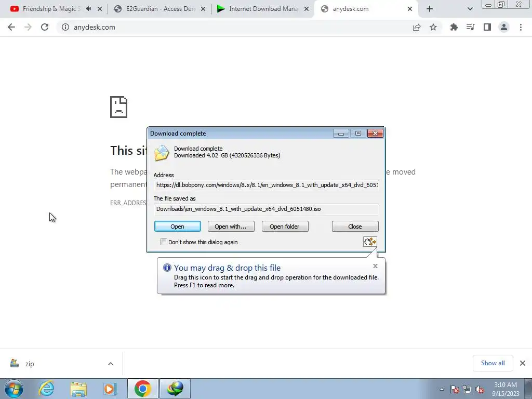Open Windows Media Player from taskbar
The image size is (532, 399).
[x=110, y=389]
